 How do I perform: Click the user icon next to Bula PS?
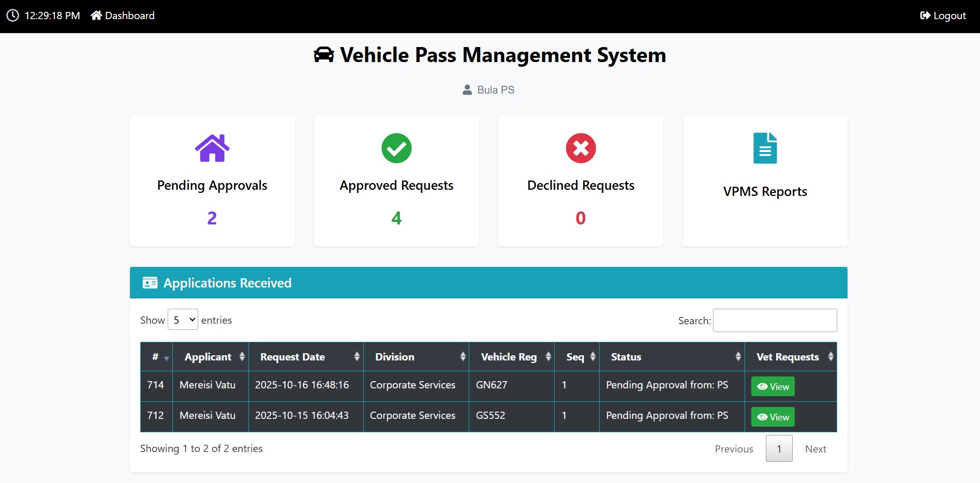tap(467, 89)
